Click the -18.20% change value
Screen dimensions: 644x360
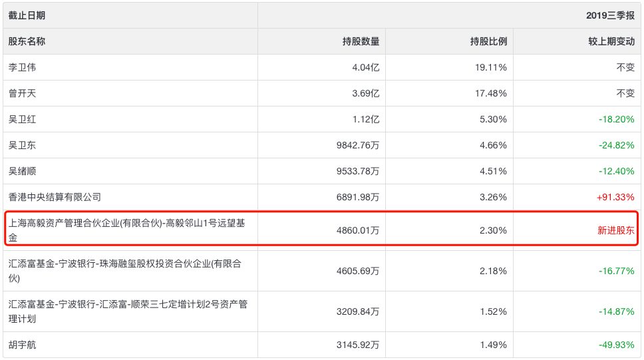(x=617, y=119)
